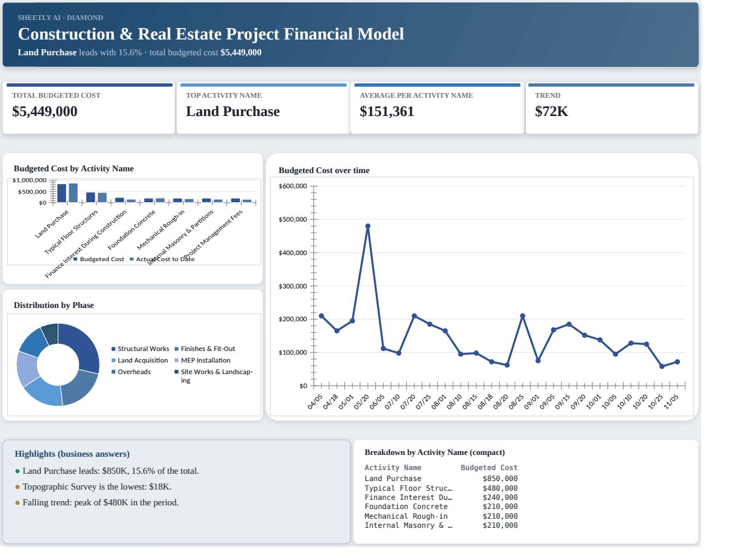745x560 pixels.
Task: Click the Finishes & Fit-Out legend swatch
Action: [x=177, y=349]
